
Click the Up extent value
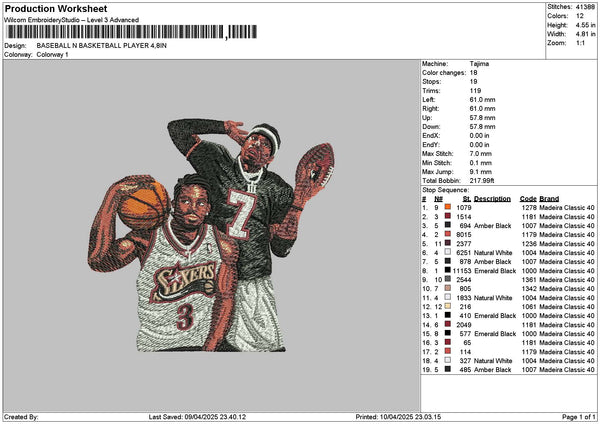point(482,118)
